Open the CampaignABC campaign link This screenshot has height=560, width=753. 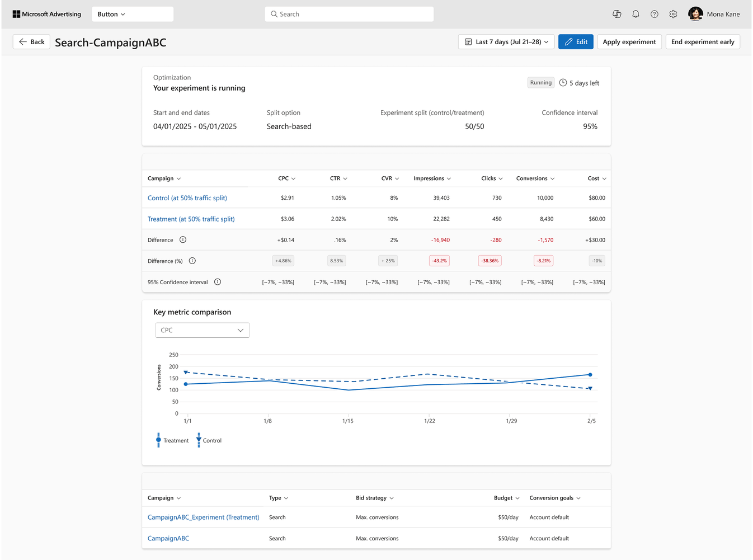point(168,539)
